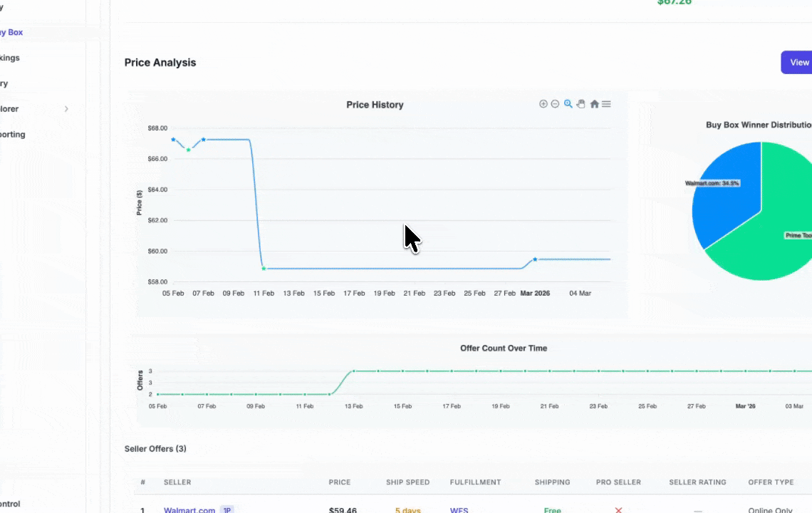Click the blue star marker at 07 Feb
The image size is (812, 513).
pyautogui.click(x=204, y=140)
